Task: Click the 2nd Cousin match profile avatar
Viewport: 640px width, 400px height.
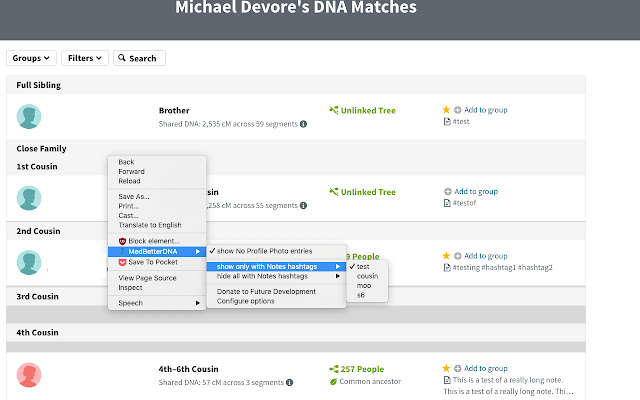Action: pyautogui.click(x=29, y=262)
